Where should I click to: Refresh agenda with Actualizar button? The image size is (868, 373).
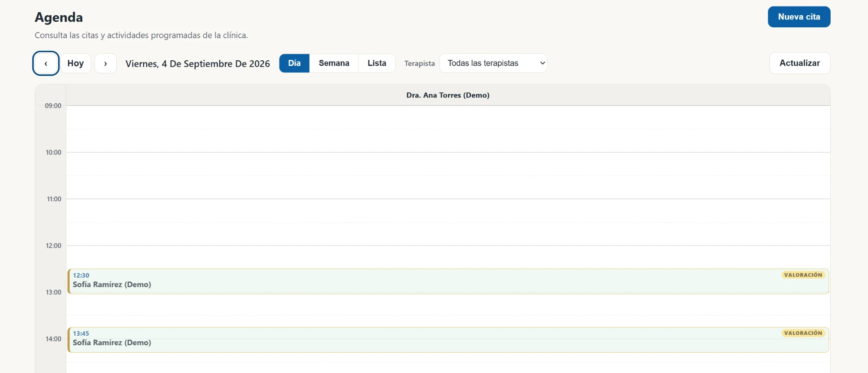pos(799,63)
